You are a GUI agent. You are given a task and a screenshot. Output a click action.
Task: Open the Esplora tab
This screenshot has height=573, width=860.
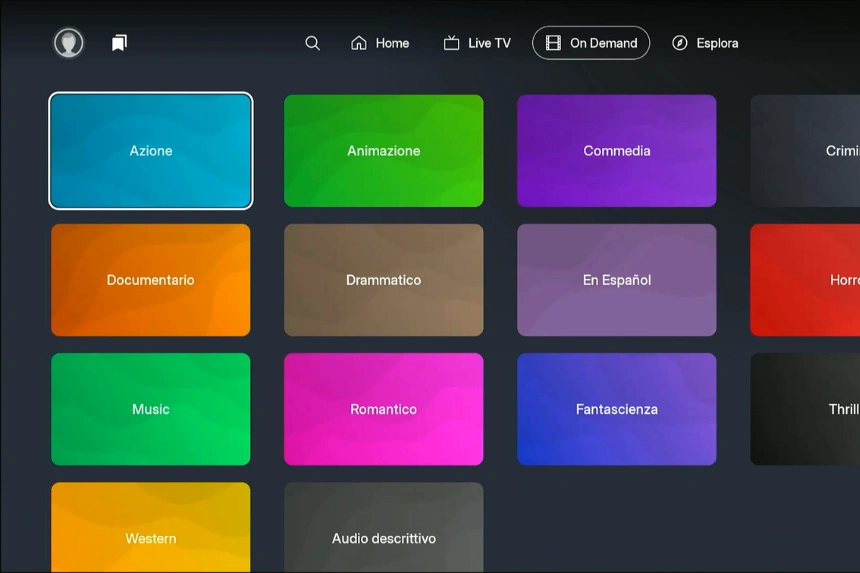705,43
